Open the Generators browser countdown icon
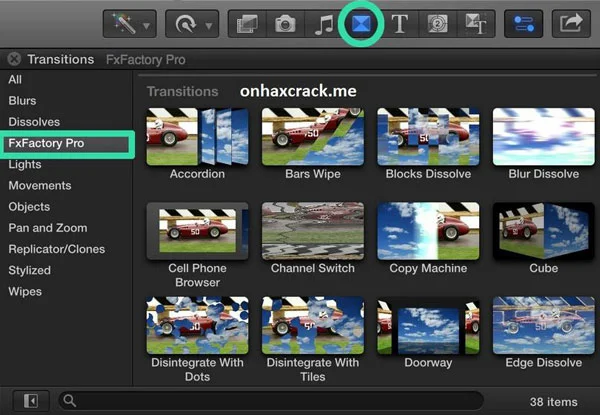 click(x=437, y=24)
